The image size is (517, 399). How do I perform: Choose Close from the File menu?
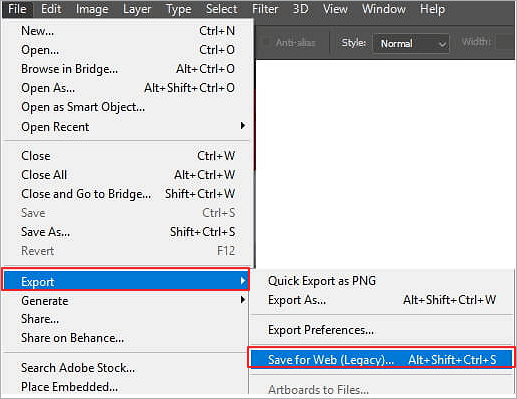click(x=127, y=156)
